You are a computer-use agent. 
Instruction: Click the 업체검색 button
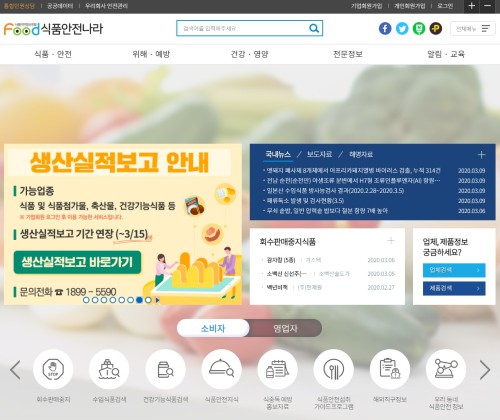coord(454,270)
